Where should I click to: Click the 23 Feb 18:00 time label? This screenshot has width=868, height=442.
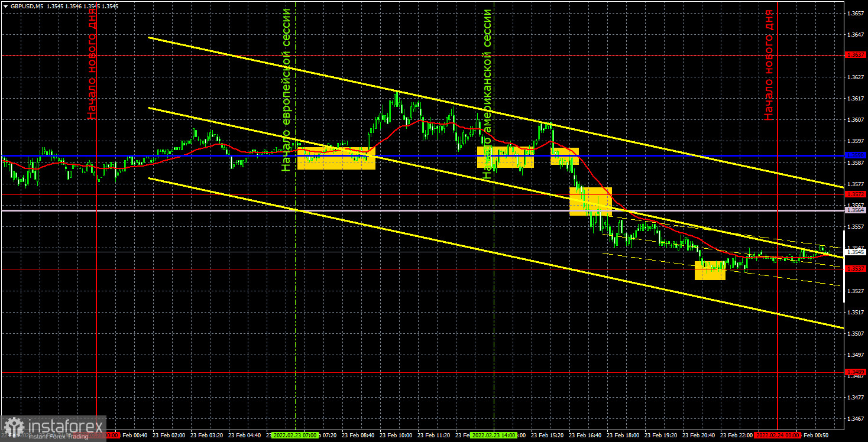tap(623, 435)
